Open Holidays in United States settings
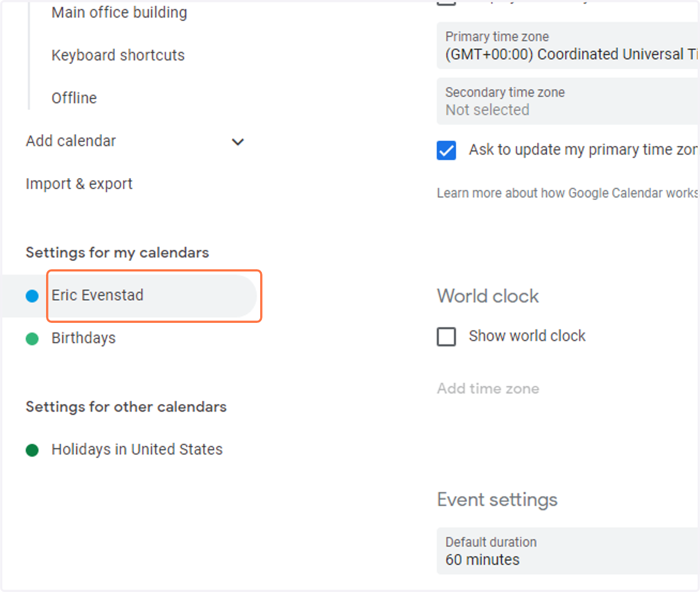 pos(137,450)
